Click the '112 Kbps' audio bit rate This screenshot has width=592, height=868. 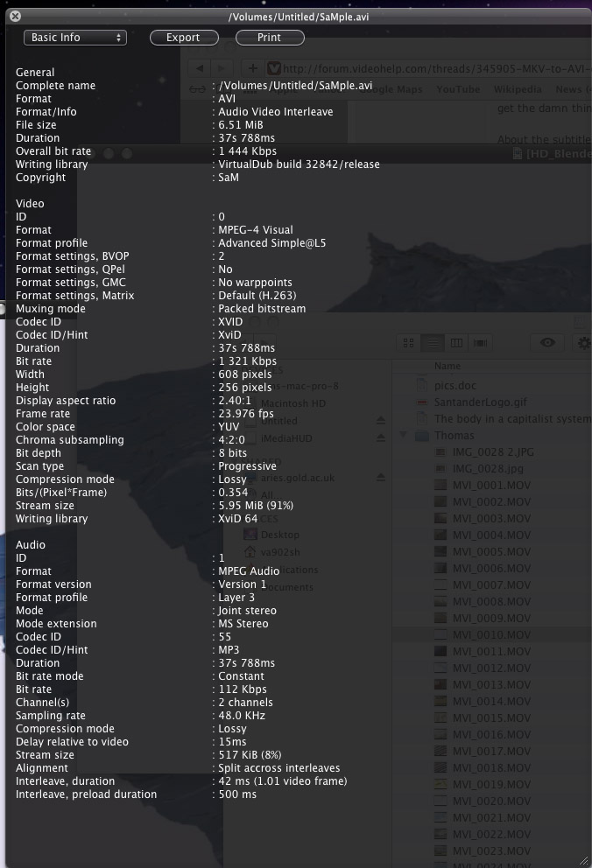[243, 689]
